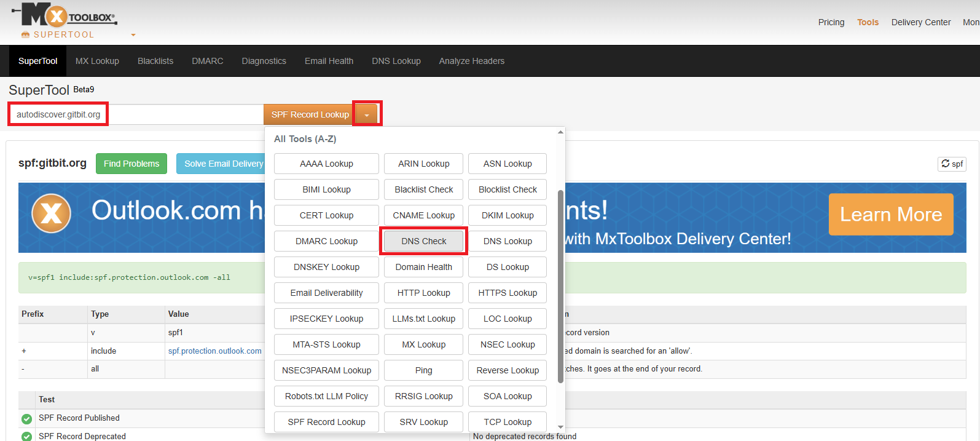Select Robots.txt LLM Policy tool
This screenshot has width=980, height=441.
[x=326, y=396]
